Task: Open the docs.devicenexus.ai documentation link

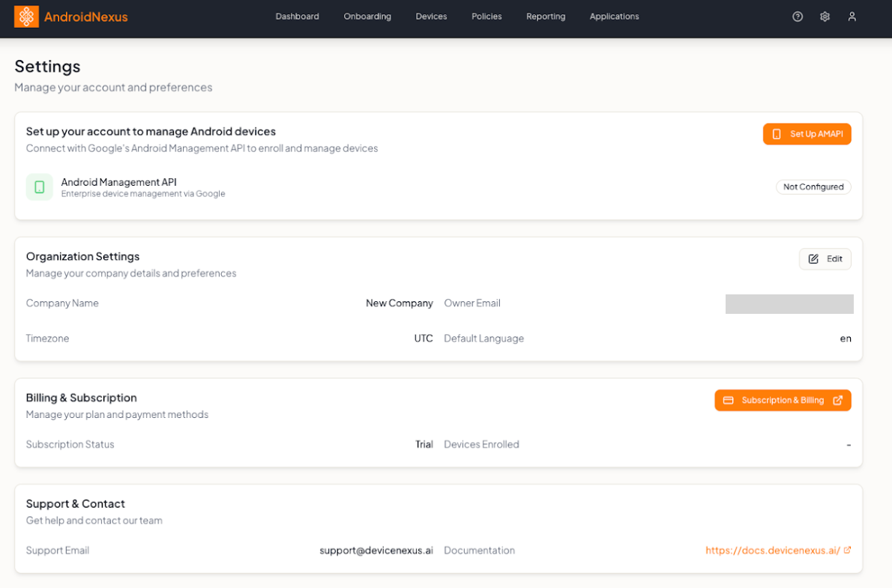Action: tap(772, 551)
